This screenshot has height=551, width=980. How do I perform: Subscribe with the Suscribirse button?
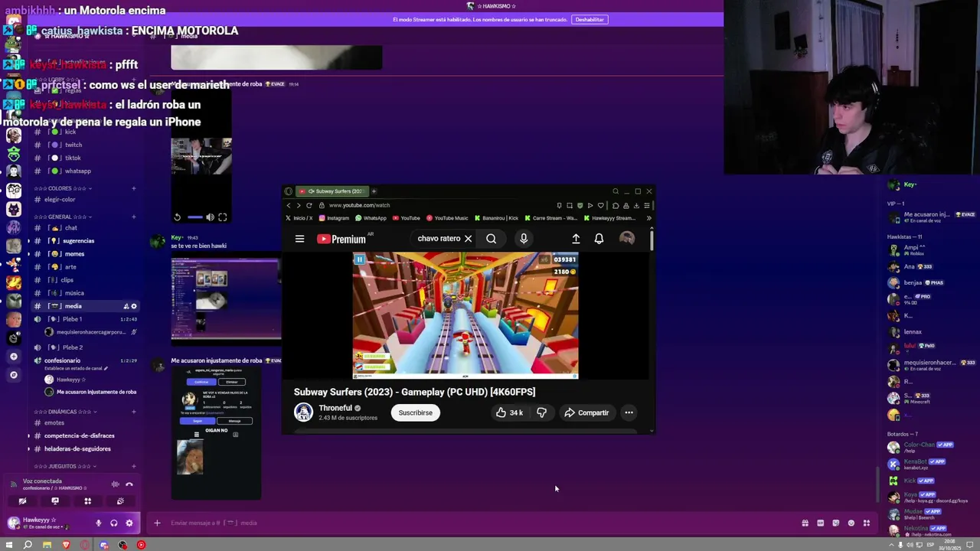click(x=415, y=412)
